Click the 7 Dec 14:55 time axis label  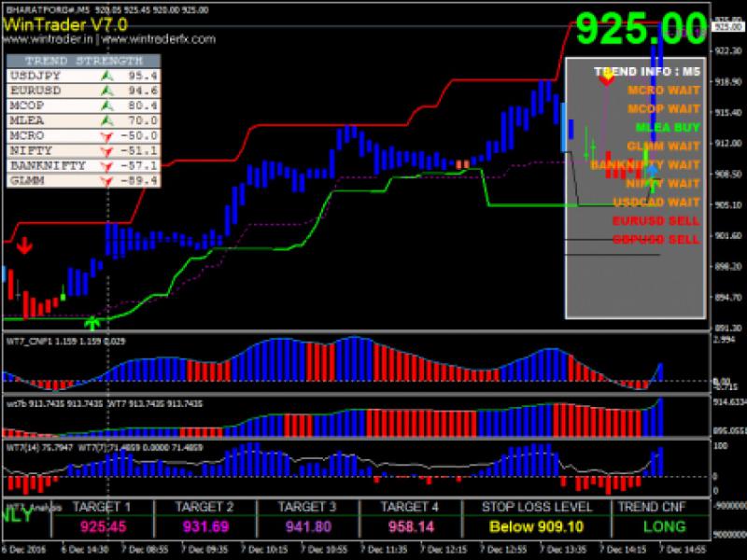point(684,550)
